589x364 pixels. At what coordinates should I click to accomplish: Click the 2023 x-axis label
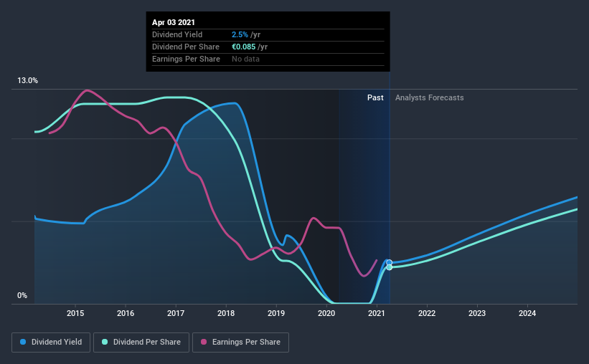477,313
